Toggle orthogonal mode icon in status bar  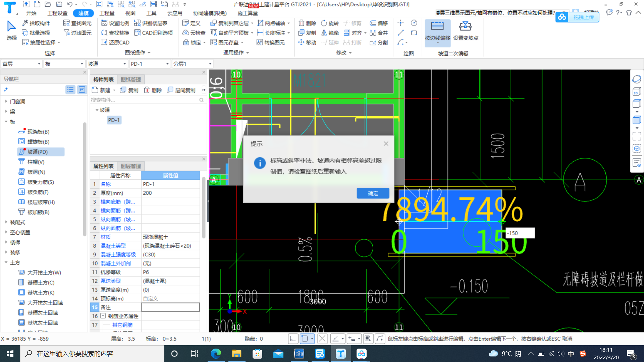(x=293, y=339)
